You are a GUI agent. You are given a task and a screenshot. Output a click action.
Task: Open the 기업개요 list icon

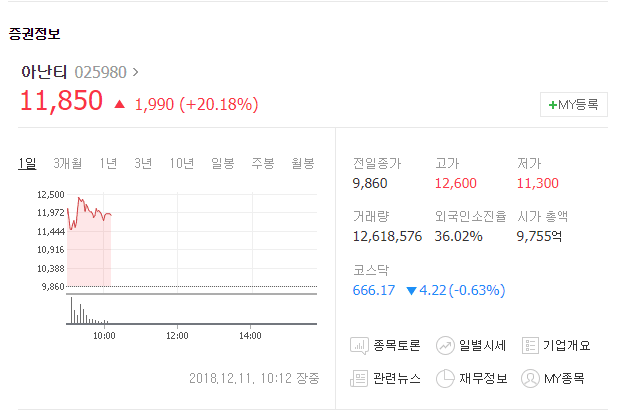(530, 346)
